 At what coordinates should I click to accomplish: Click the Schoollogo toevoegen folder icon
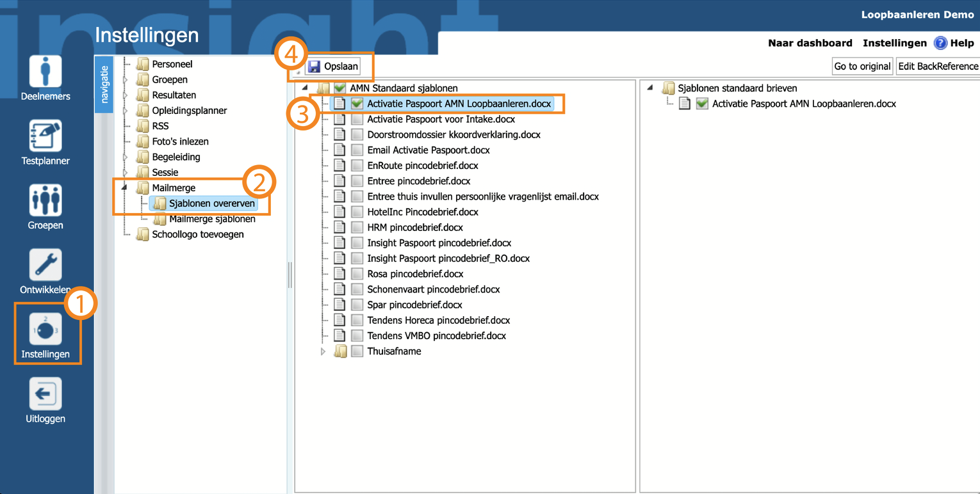pyautogui.click(x=143, y=234)
